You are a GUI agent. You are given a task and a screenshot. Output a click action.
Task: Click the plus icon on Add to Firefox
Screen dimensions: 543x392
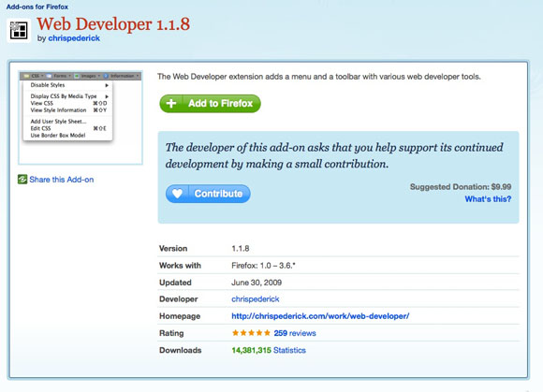point(171,103)
